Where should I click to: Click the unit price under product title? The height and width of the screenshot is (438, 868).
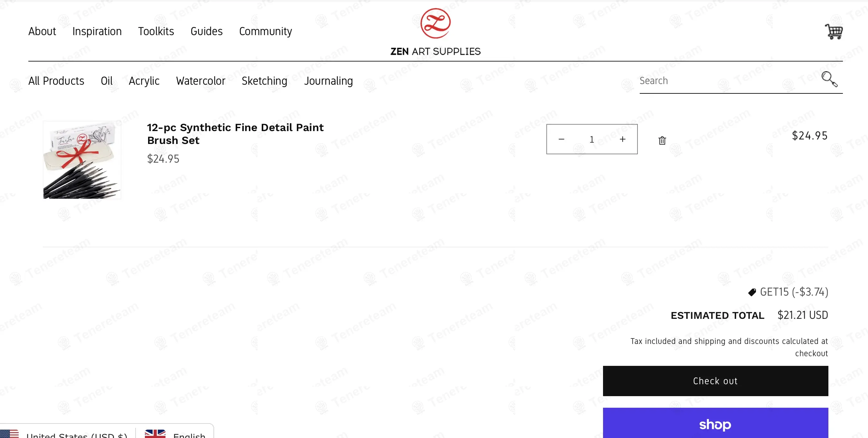click(x=163, y=159)
